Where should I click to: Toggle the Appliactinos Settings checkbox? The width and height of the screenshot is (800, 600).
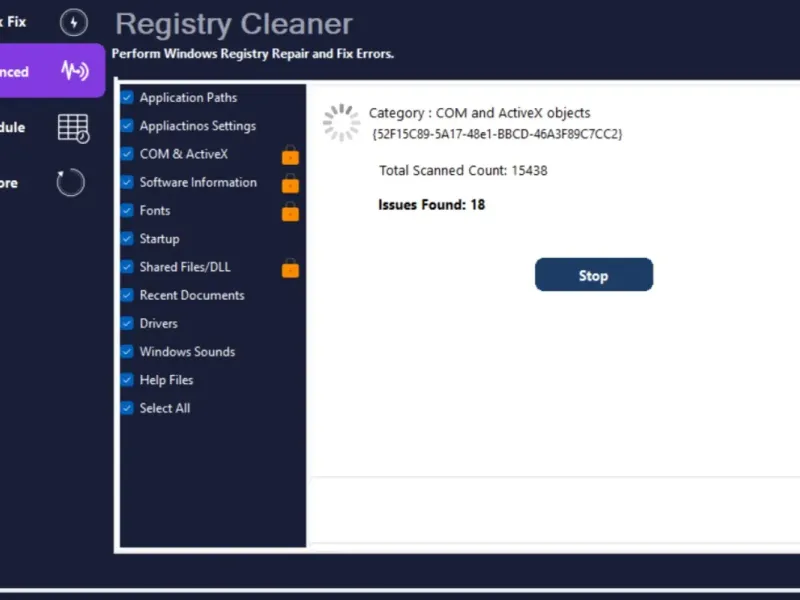[x=128, y=126]
